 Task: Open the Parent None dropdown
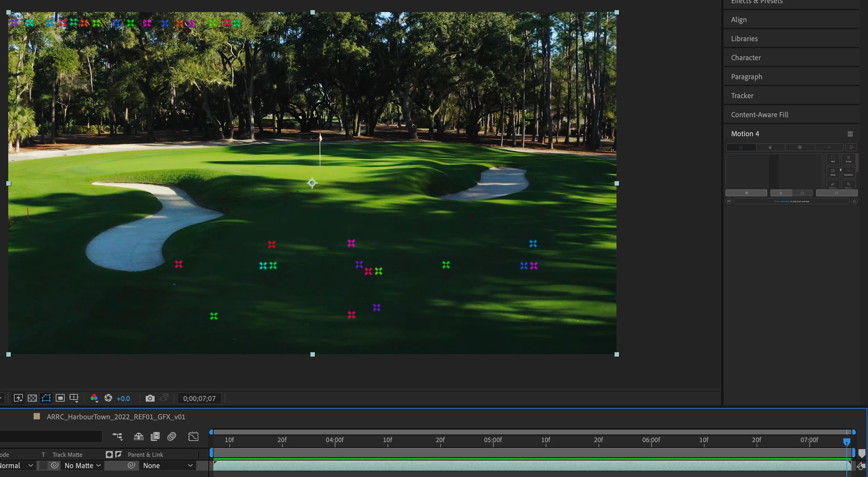point(168,466)
